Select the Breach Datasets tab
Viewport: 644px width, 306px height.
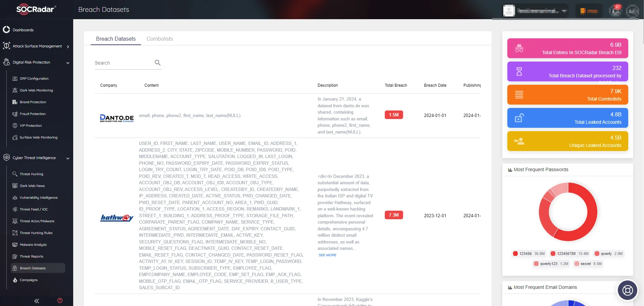tap(116, 39)
